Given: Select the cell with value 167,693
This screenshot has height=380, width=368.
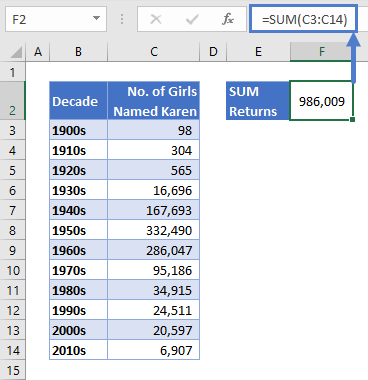Looking at the screenshot, I should tap(154, 210).
